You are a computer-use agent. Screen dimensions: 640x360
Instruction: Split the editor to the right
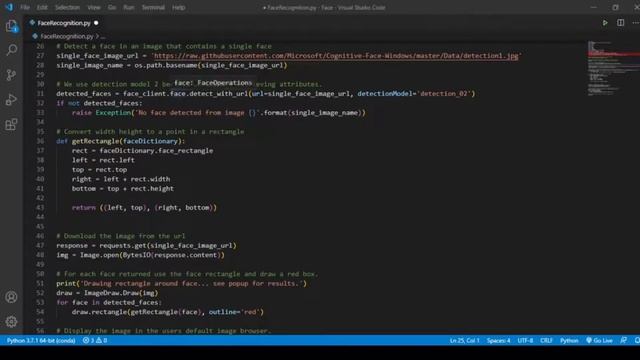620,23
